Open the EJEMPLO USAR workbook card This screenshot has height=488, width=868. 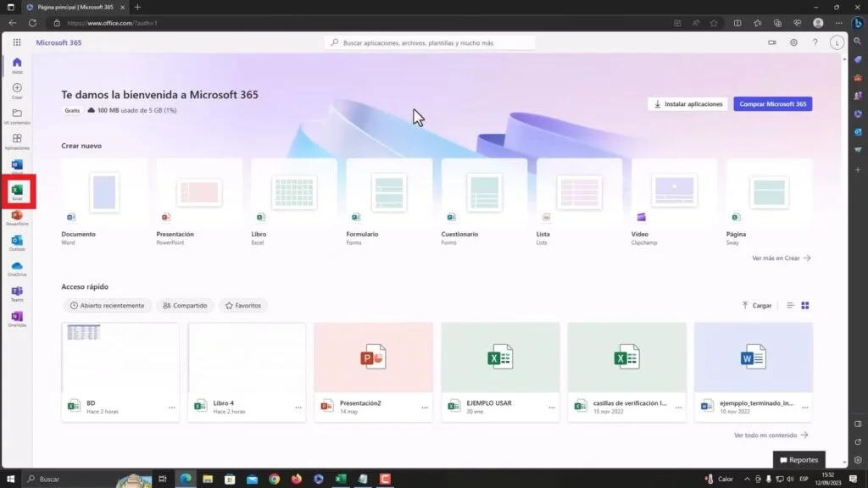(x=500, y=373)
